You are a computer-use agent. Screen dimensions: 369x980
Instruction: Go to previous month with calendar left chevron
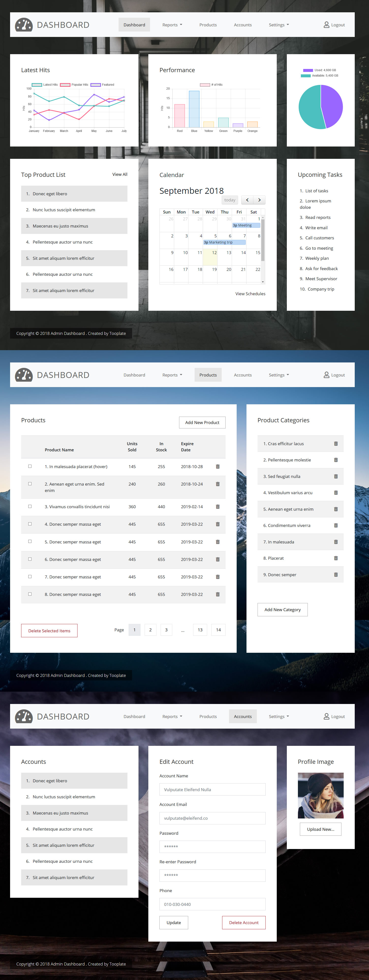click(247, 200)
